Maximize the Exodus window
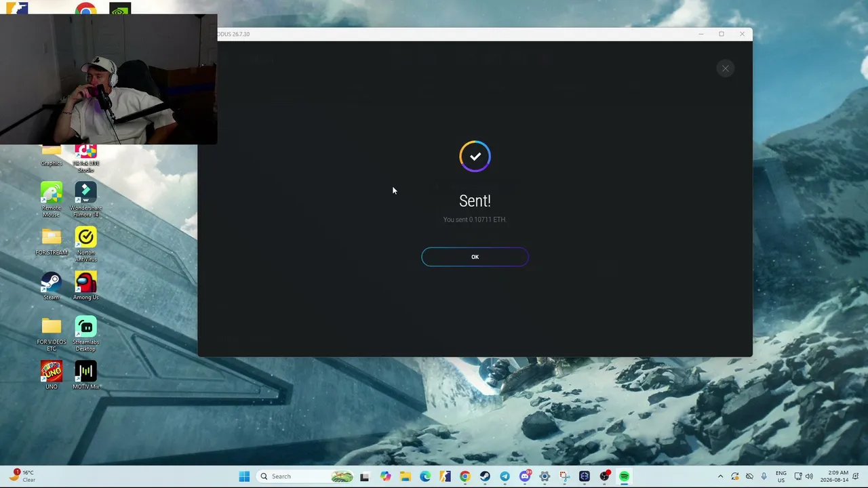The height and width of the screenshot is (488, 868). [722, 34]
